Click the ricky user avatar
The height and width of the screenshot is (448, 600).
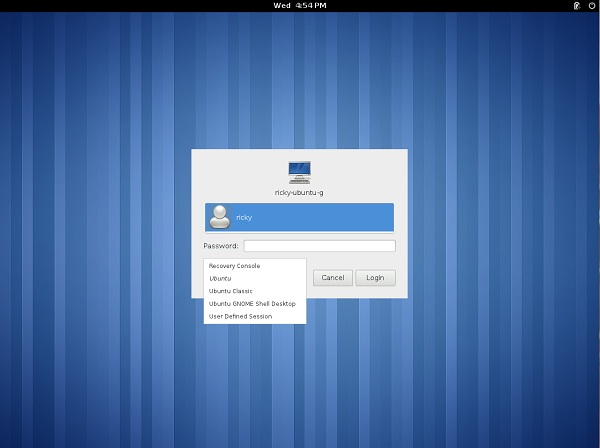click(x=220, y=217)
